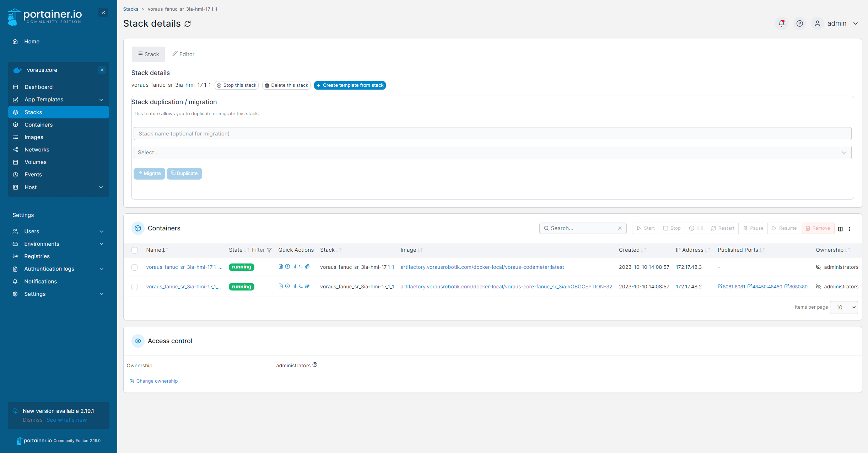The height and width of the screenshot is (453, 868).
Task: Open the environment Select... dropdown
Action: 492,153
